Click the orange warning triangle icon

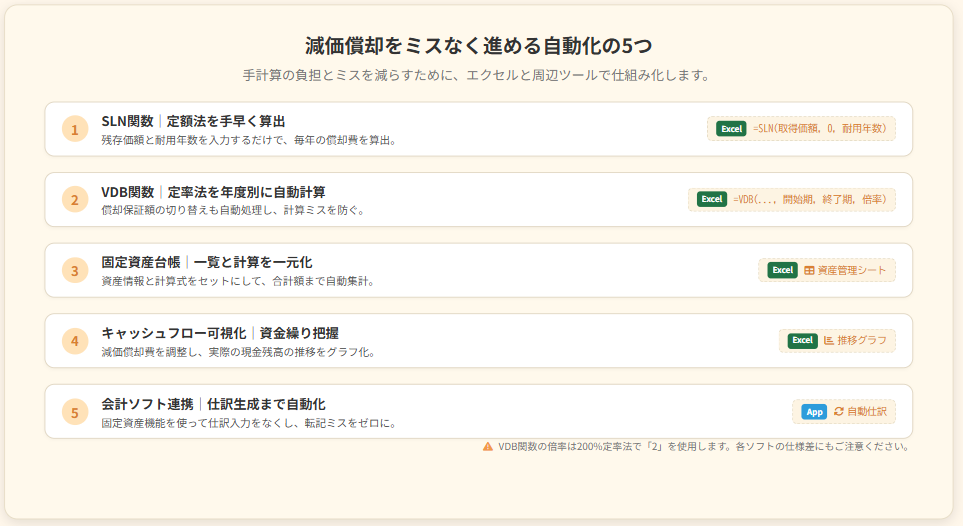(488, 447)
